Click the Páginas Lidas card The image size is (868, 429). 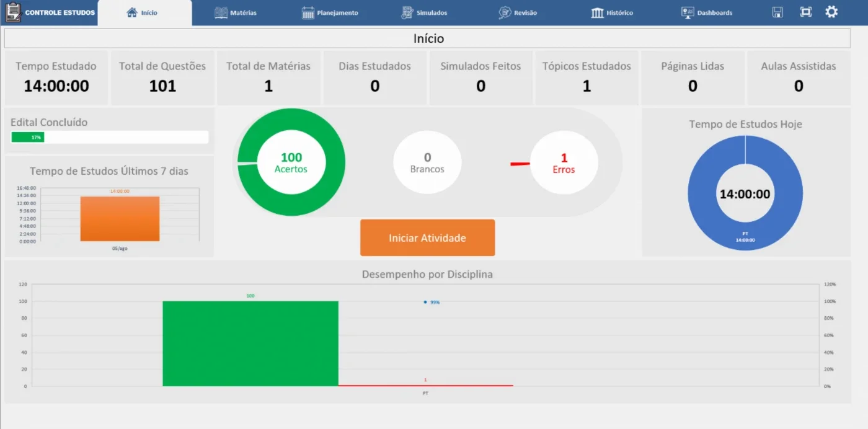coord(693,78)
